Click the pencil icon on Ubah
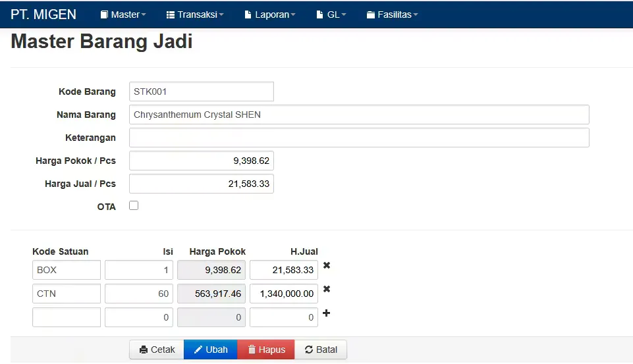The image size is (633, 364). [198, 350]
